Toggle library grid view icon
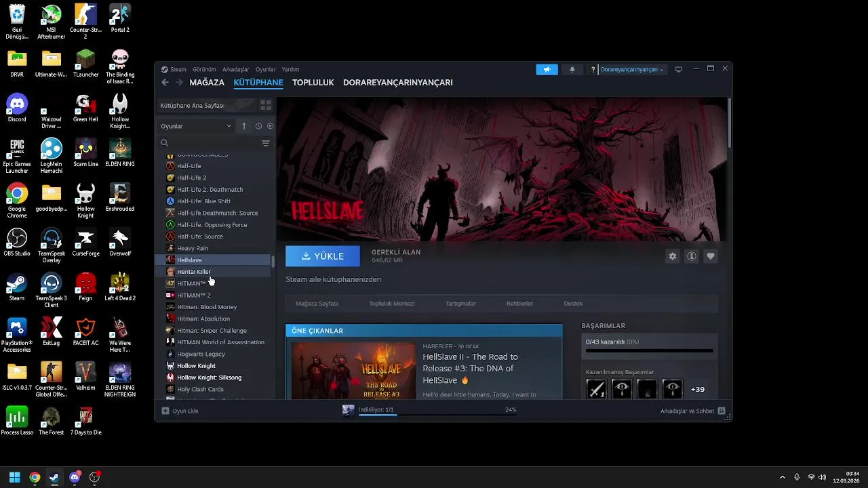The width and height of the screenshot is (868, 488). (266, 105)
